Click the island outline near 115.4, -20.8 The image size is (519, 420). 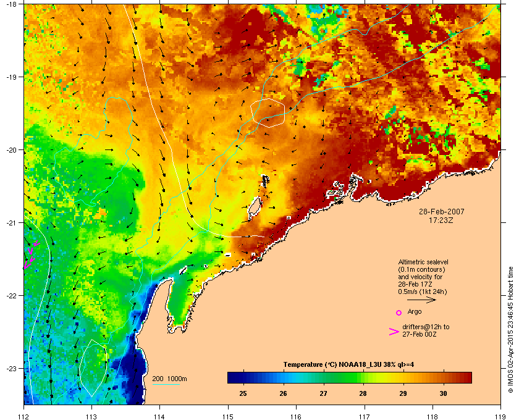[x=254, y=208]
